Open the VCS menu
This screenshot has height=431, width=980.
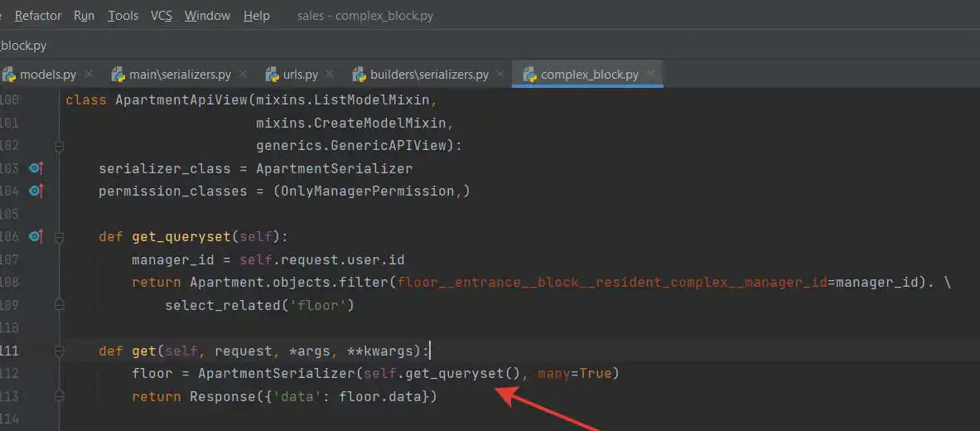(x=162, y=16)
